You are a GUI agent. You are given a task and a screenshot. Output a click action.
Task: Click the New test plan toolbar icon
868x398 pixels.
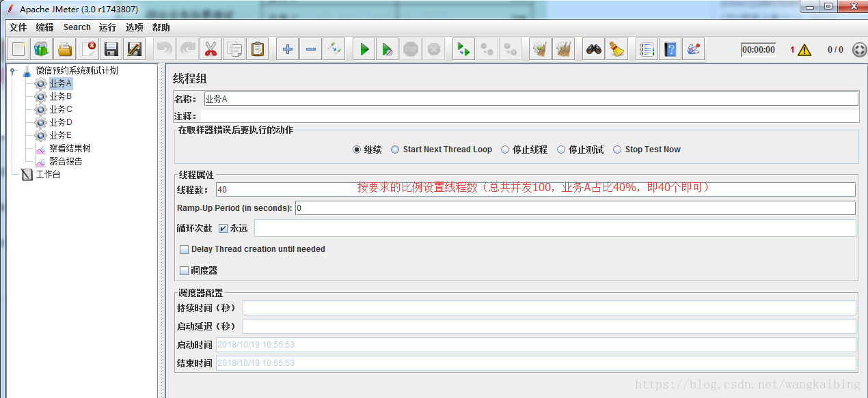[19, 49]
